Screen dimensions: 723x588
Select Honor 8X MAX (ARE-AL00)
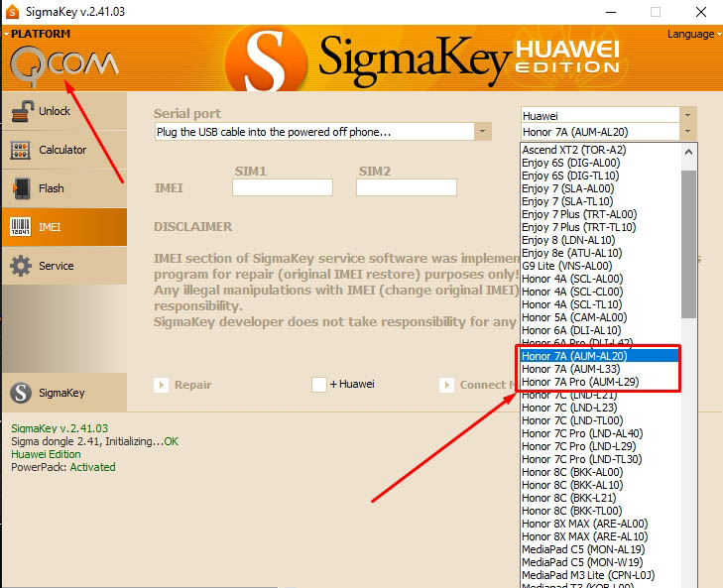(x=600, y=524)
